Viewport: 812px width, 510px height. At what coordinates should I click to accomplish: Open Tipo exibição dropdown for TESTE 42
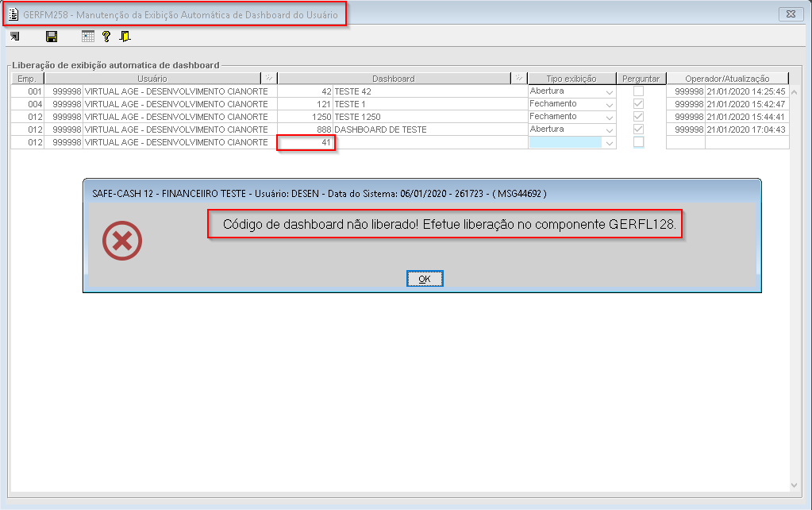[x=610, y=91]
